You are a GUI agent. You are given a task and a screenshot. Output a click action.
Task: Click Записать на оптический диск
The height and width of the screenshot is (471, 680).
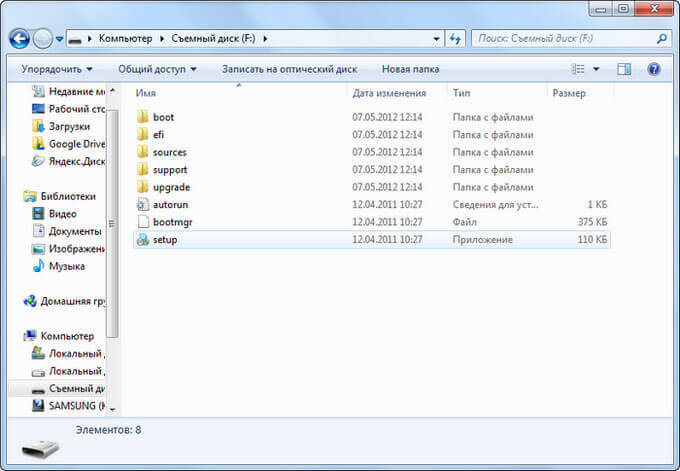(289, 69)
